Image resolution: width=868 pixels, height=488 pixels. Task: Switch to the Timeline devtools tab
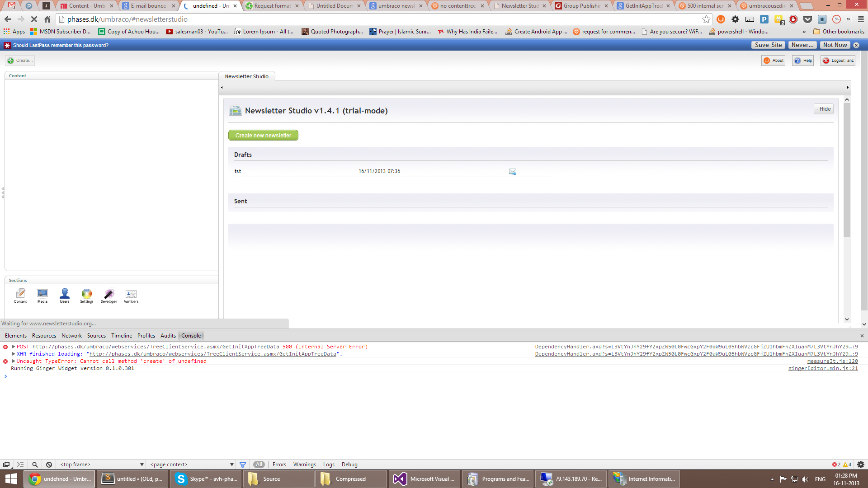pyautogui.click(x=122, y=336)
